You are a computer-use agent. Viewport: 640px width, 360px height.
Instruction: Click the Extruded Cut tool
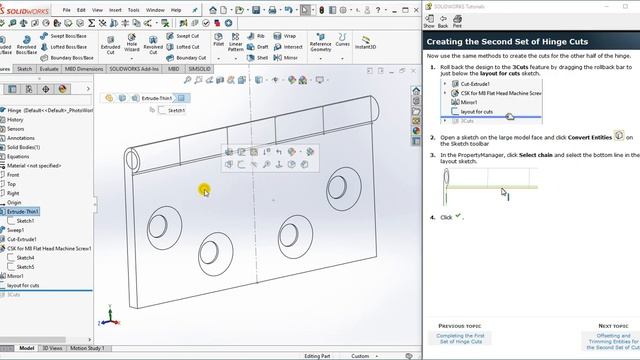point(110,44)
